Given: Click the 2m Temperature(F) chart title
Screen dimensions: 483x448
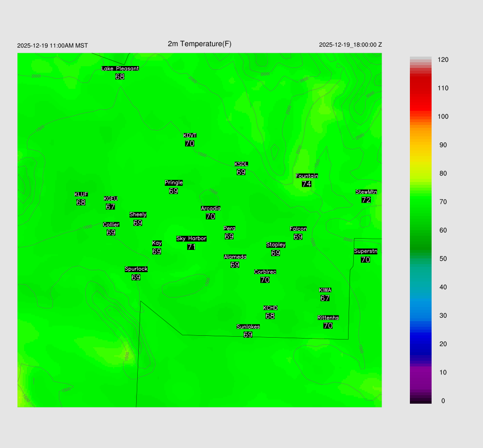Looking at the screenshot, I should click(x=200, y=44).
